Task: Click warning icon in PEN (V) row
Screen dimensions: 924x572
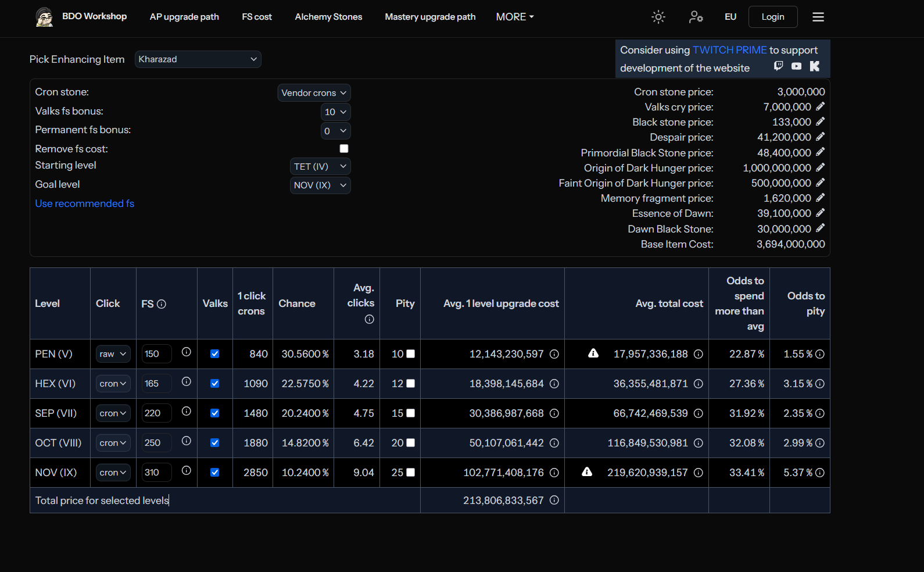Action: pyautogui.click(x=593, y=353)
